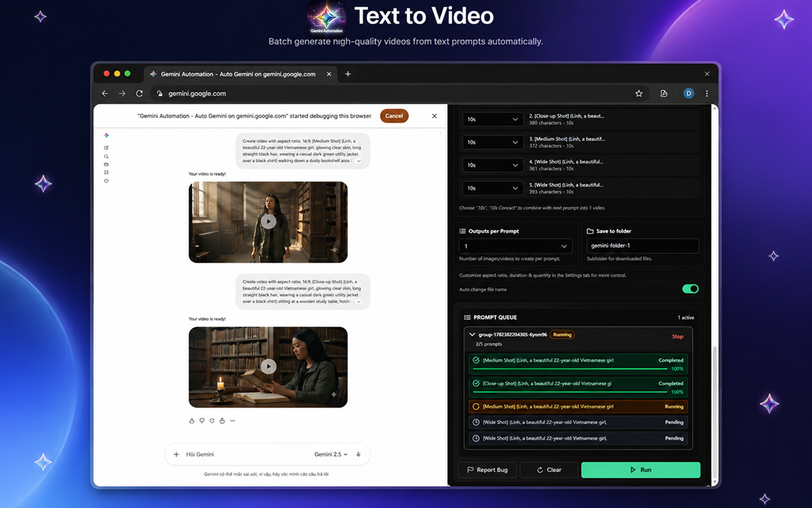Open the Gemini 2.5 model selector
Screen dimensions: 812x508
coord(332,455)
